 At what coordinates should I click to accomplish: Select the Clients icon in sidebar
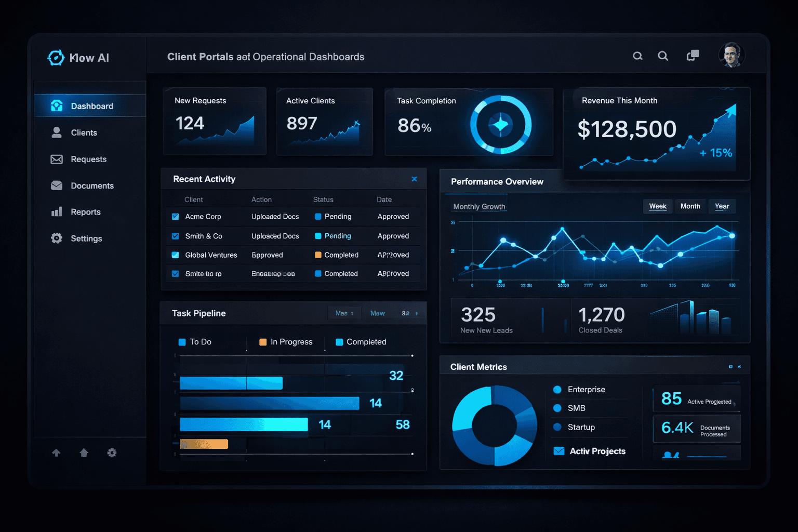point(57,132)
